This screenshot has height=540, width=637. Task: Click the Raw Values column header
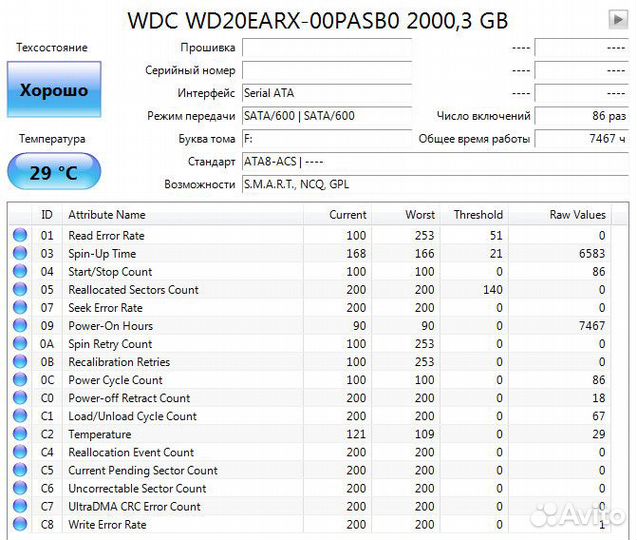577,214
